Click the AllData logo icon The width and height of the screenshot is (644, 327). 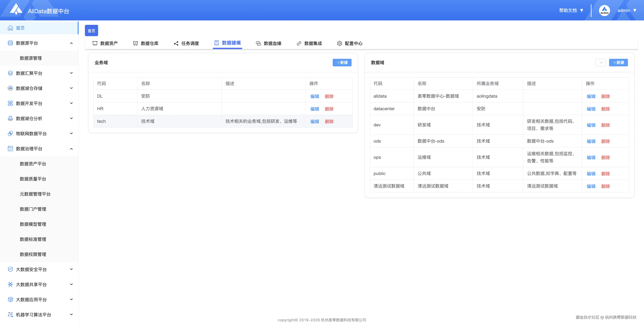point(16,9)
